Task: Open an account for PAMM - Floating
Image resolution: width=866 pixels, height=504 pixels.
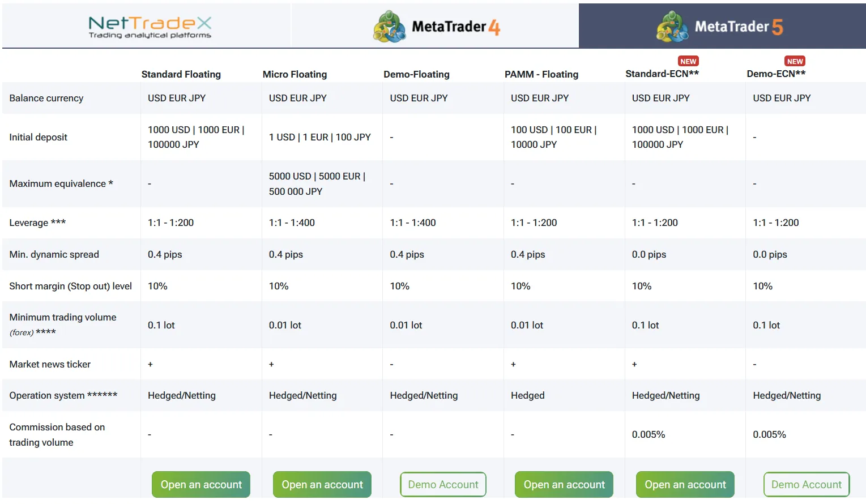Action: point(564,485)
